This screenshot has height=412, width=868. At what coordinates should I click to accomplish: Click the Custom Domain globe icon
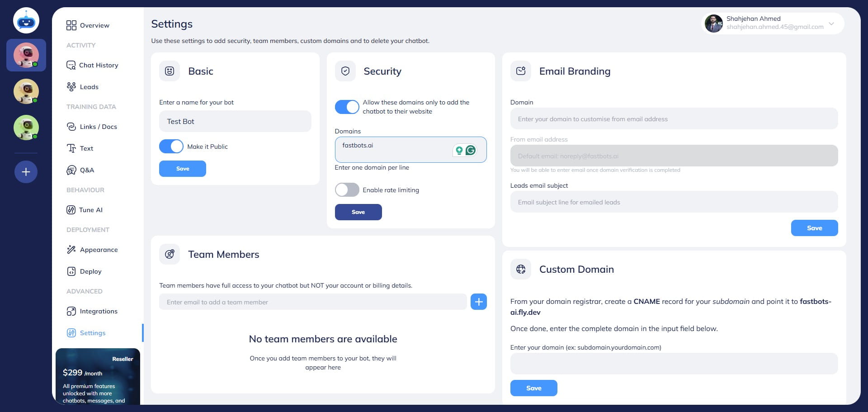point(521,269)
